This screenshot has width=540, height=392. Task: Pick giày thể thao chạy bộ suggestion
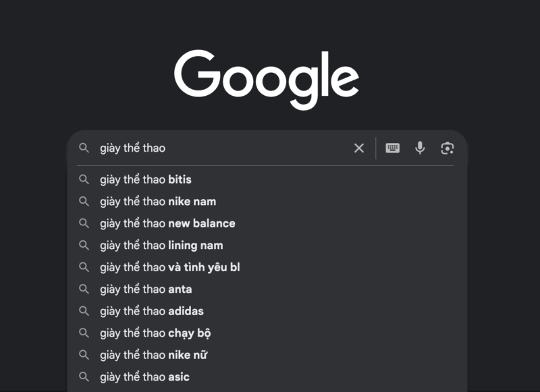[156, 333]
